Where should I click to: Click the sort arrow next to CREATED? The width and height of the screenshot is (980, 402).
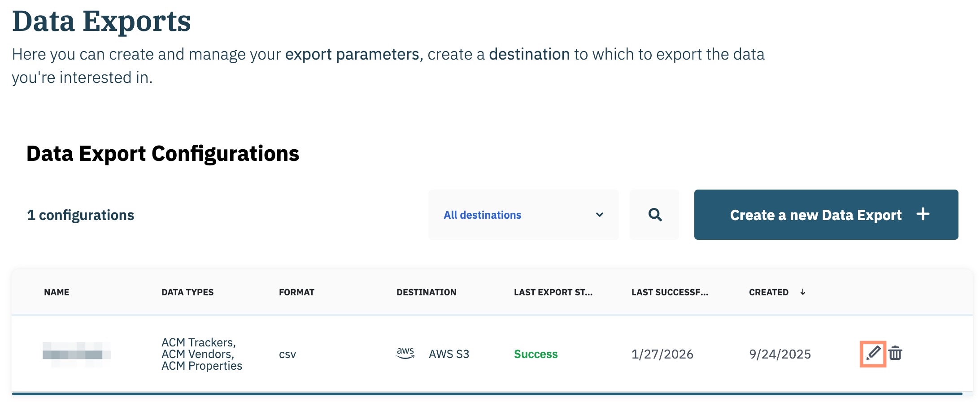(803, 292)
